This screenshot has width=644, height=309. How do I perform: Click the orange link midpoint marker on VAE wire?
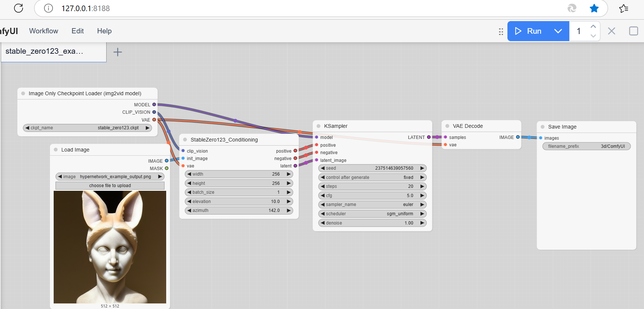(300, 132)
